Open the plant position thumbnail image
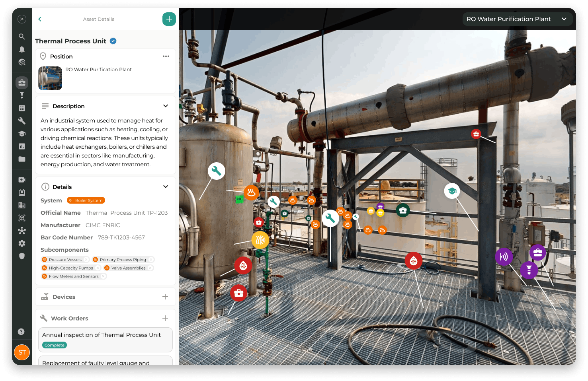This screenshot has width=588, height=381. pos(50,78)
